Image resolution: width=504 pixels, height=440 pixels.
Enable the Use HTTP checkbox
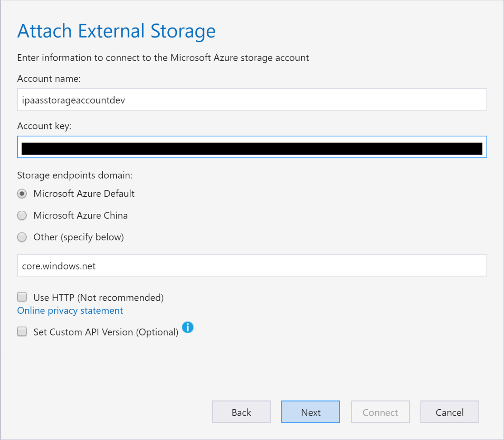pos(22,297)
